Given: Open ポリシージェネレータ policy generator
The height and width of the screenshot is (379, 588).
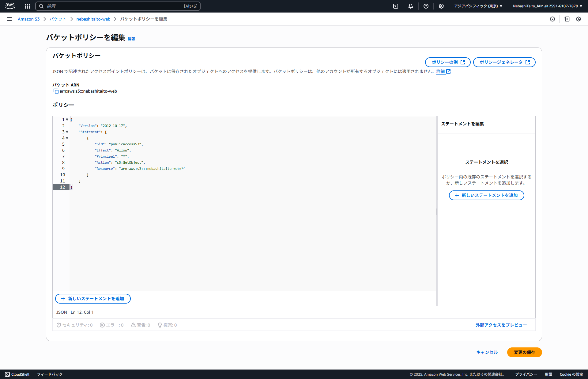Looking at the screenshot, I should [x=504, y=62].
